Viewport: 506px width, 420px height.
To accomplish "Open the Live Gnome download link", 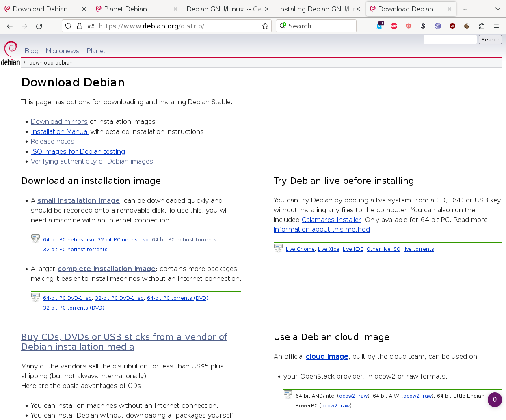I will pyautogui.click(x=300, y=249).
